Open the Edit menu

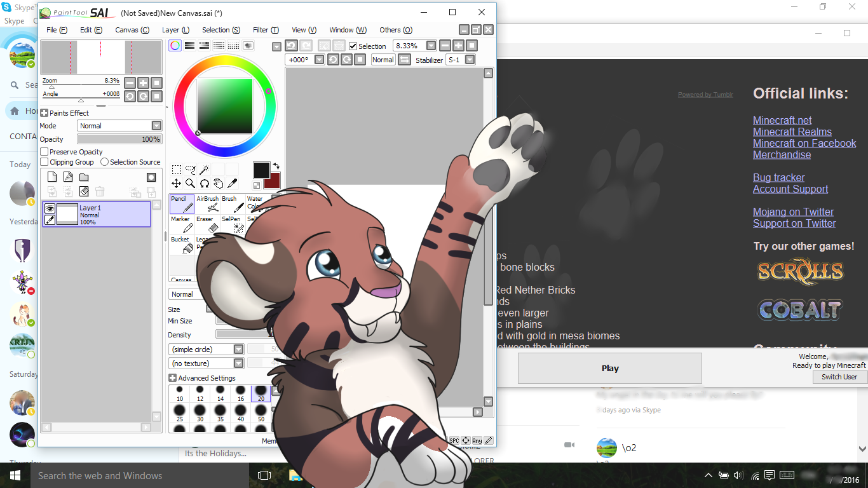[91, 30]
